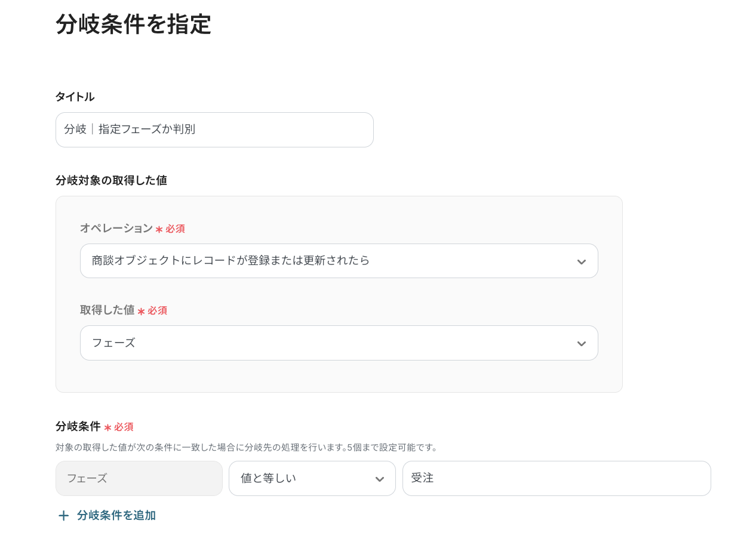Image resolution: width=756 pixels, height=536 pixels.
Task: Click the chevron arrow in the 取得した値 field
Action: tap(581, 343)
